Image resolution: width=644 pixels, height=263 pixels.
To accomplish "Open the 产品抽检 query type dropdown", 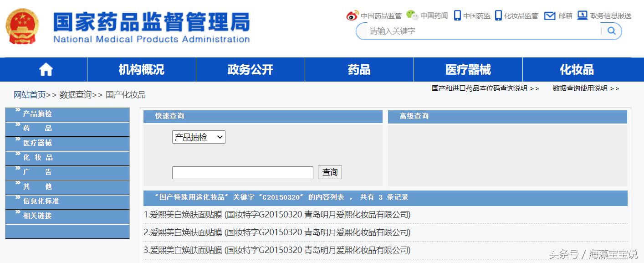I will [x=198, y=137].
